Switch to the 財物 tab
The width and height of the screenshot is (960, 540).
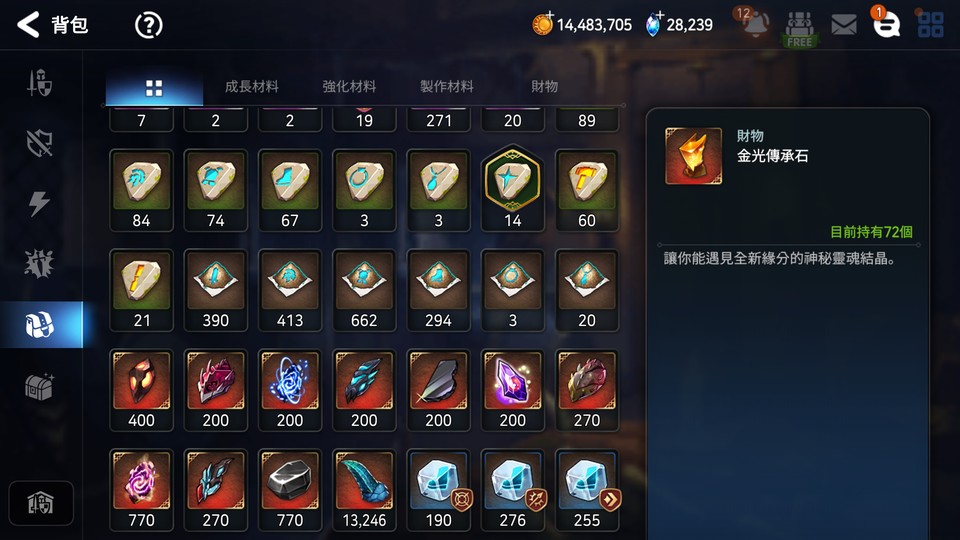point(544,86)
